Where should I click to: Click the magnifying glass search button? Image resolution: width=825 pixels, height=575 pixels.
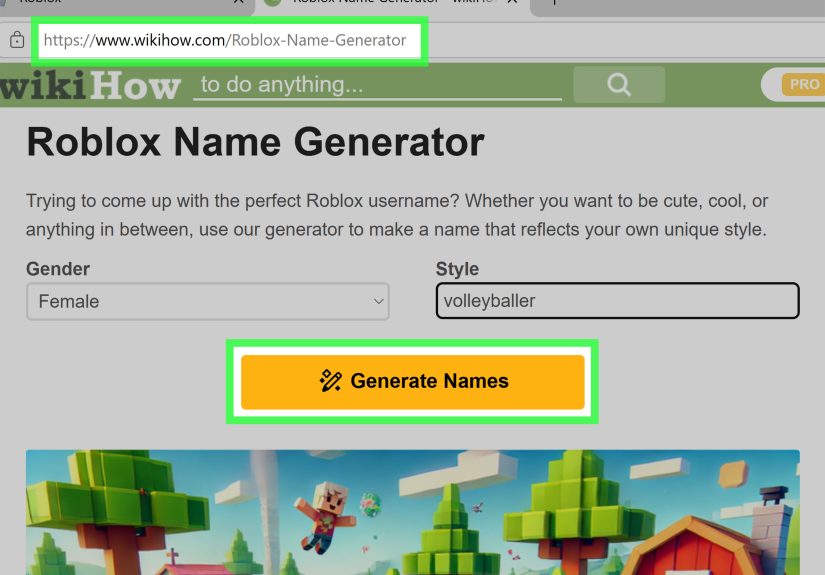coord(619,84)
